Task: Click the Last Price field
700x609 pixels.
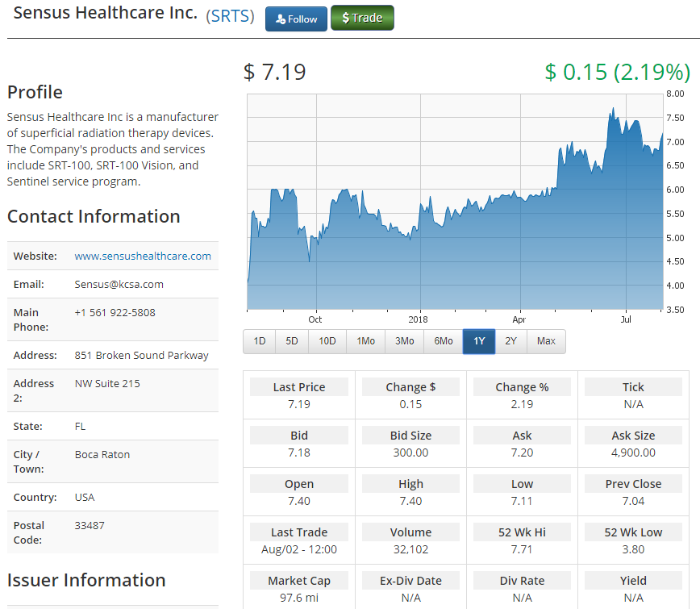Action: (299, 387)
